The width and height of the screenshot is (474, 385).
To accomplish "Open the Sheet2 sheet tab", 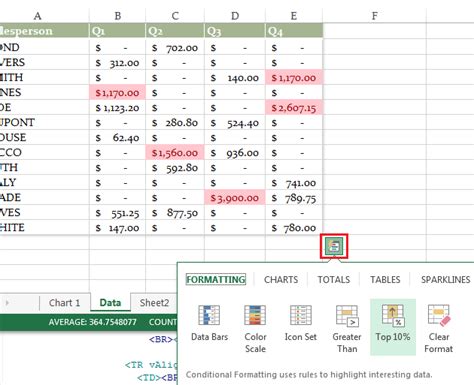I will [x=154, y=303].
